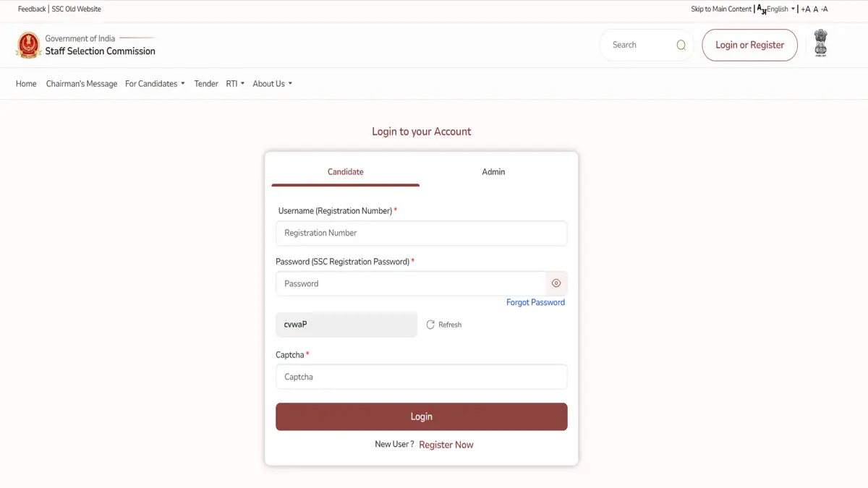Click the Feedback link in the top bar
The height and width of the screenshot is (488, 868).
[31, 9]
